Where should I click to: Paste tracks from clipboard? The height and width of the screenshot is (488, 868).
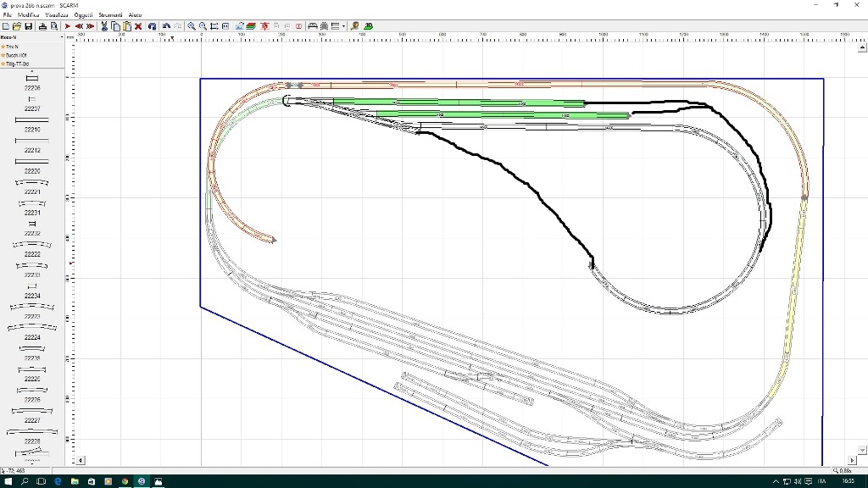tap(127, 26)
